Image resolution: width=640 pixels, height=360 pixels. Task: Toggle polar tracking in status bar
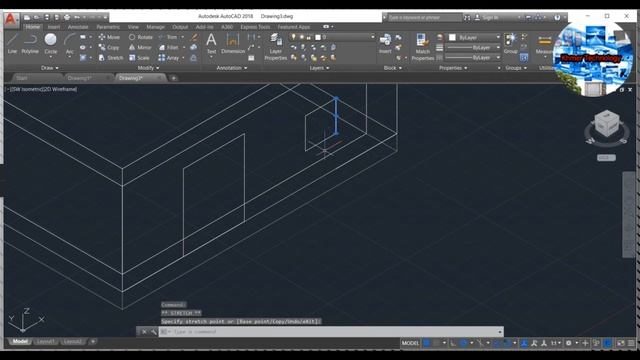[x=463, y=343]
